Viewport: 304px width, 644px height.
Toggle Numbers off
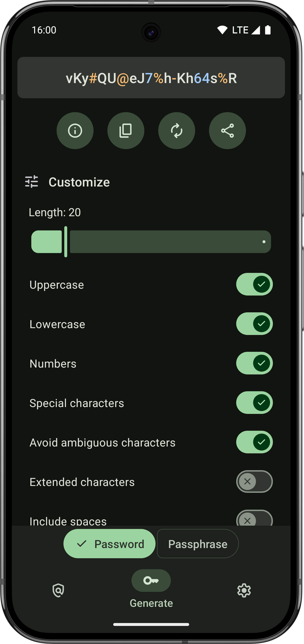click(254, 363)
